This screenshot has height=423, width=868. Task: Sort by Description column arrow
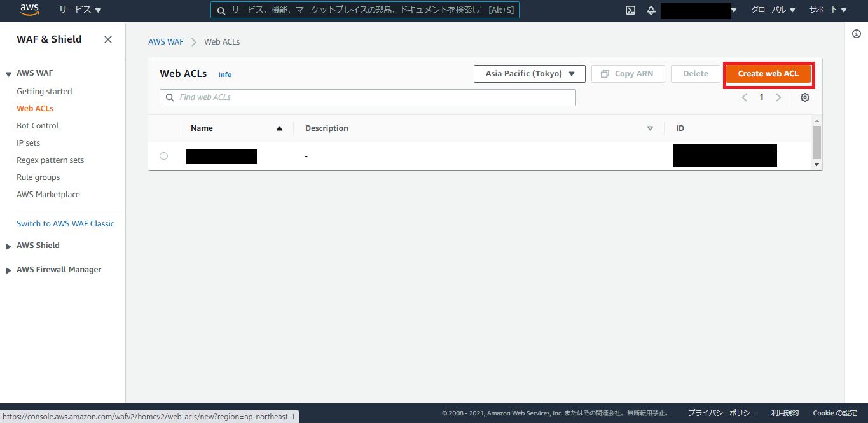coord(650,128)
